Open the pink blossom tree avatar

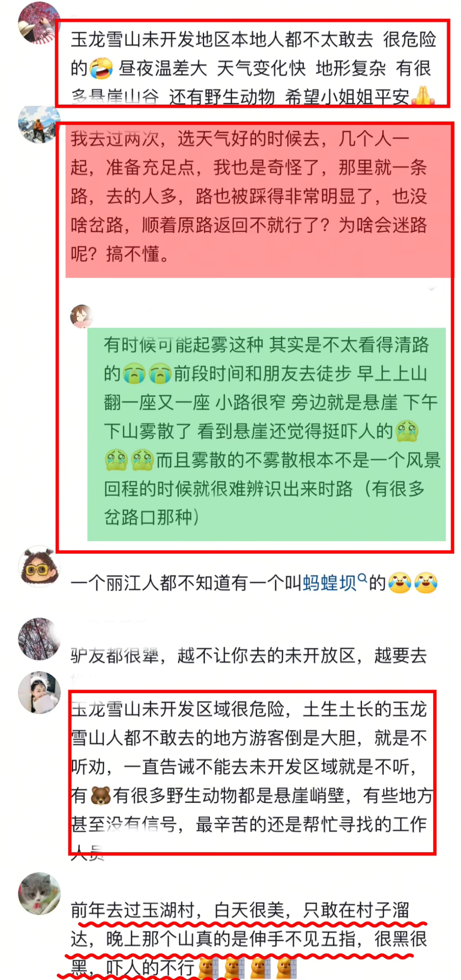[x=38, y=639]
